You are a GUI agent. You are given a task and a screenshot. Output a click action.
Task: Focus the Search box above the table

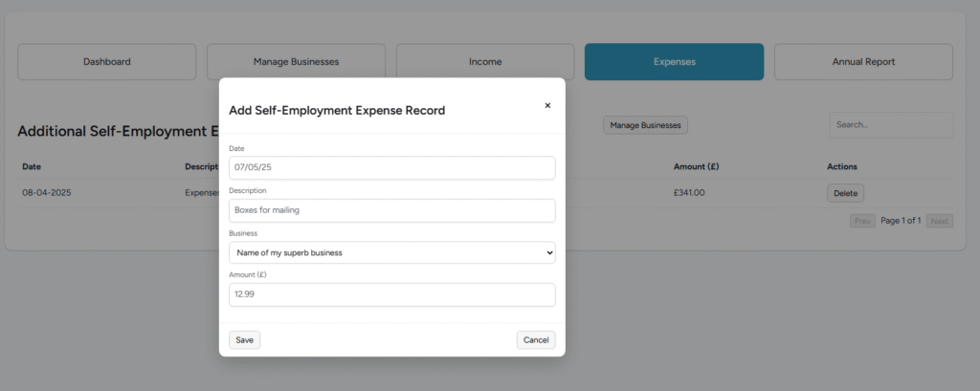pyautogui.click(x=890, y=125)
